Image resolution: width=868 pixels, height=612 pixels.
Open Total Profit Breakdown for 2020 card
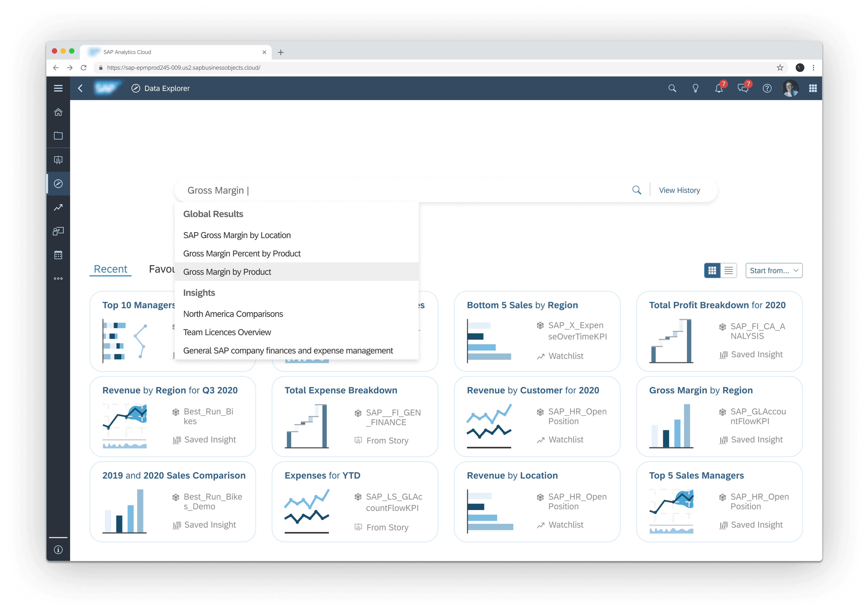click(719, 331)
